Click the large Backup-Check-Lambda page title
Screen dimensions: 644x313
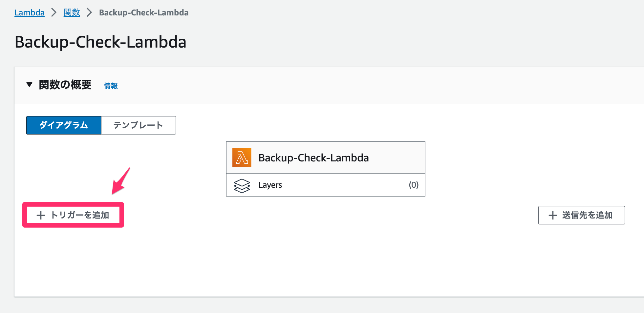coord(100,42)
